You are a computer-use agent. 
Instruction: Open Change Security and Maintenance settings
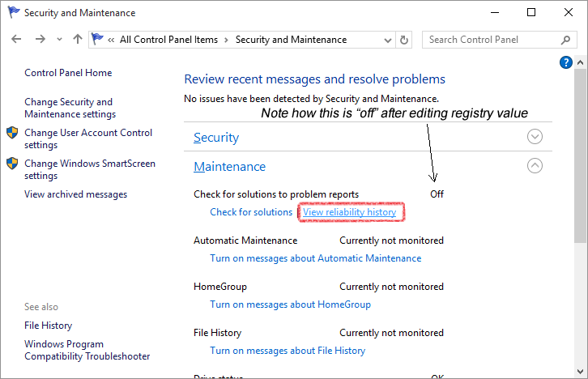point(70,108)
